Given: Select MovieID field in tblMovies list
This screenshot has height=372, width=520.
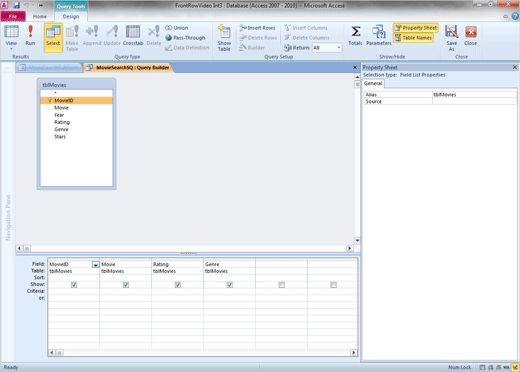Looking at the screenshot, I should 76,100.
